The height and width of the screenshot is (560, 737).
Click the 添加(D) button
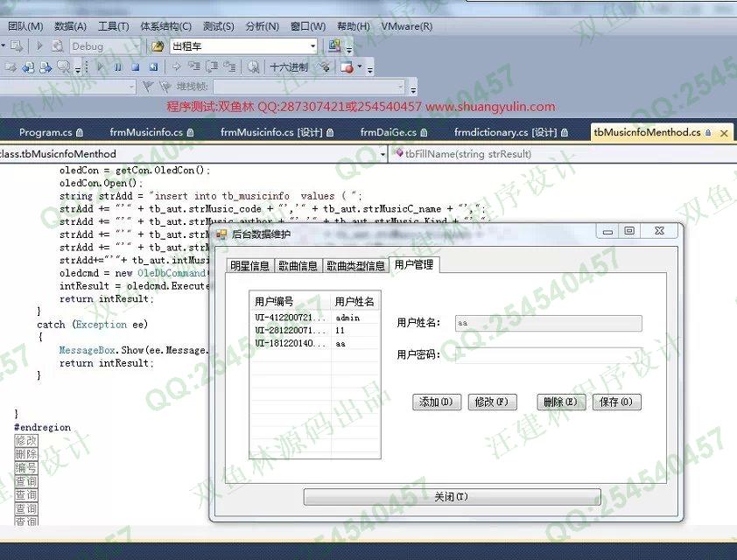point(437,402)
